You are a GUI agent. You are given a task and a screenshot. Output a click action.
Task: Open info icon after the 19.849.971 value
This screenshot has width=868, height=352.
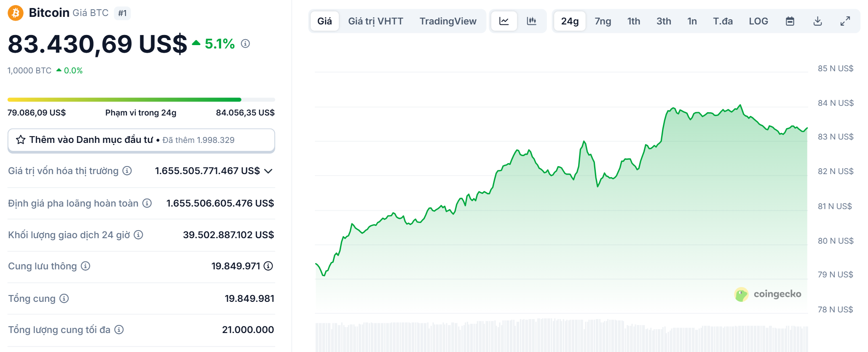(268, 266)
